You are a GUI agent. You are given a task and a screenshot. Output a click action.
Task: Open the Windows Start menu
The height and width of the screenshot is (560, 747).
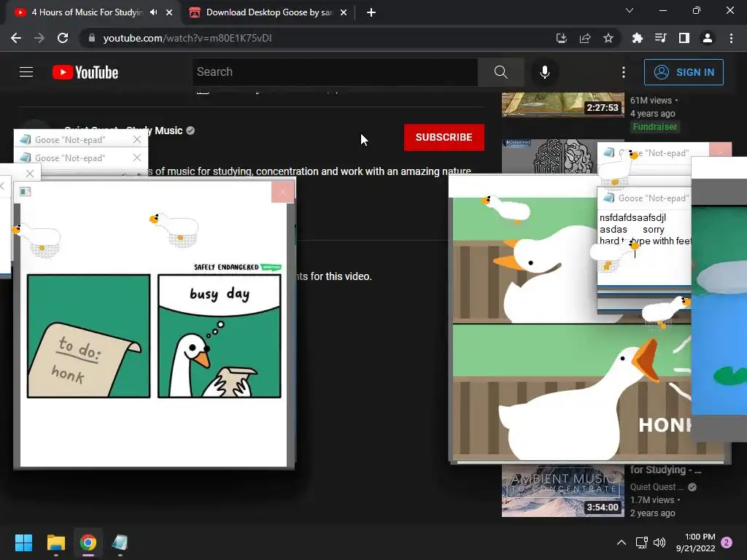pos(23,542)
